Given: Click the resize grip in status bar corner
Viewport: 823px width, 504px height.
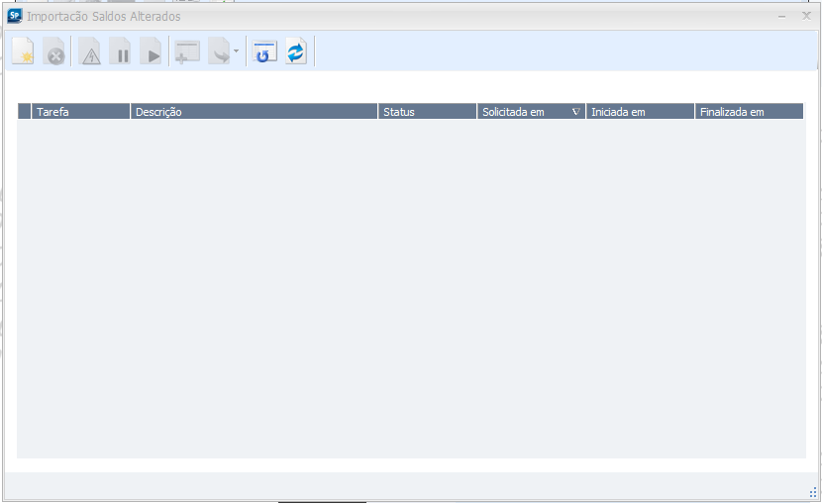Looking at the screenshot, I should (x=813, y=492).
